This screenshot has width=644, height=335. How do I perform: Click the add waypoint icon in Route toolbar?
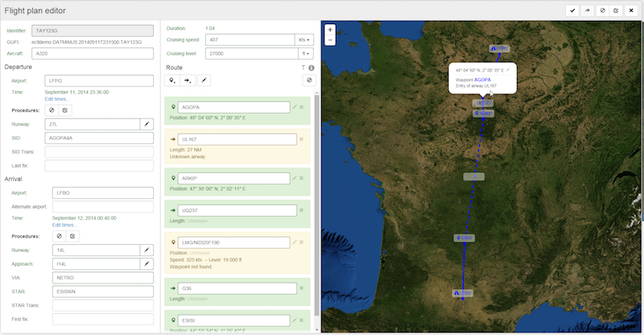pos(172,81)
